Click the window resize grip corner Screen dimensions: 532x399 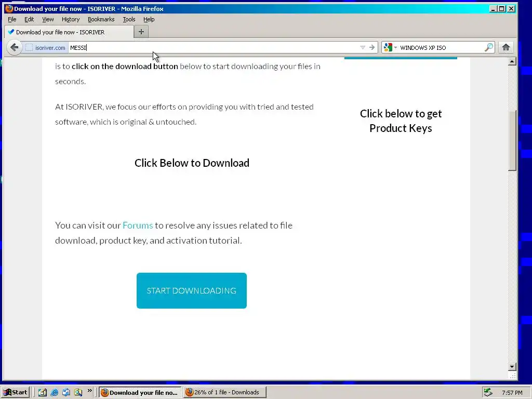pos(513,376)
